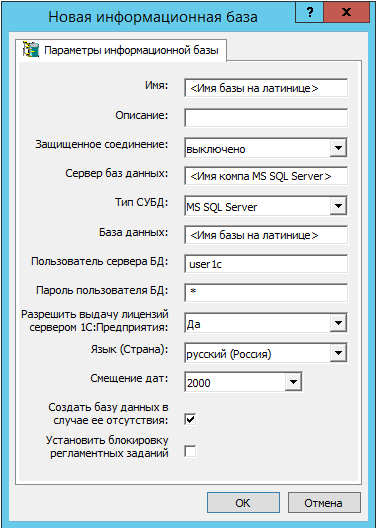Click the Отмена button

click(324, 503)
